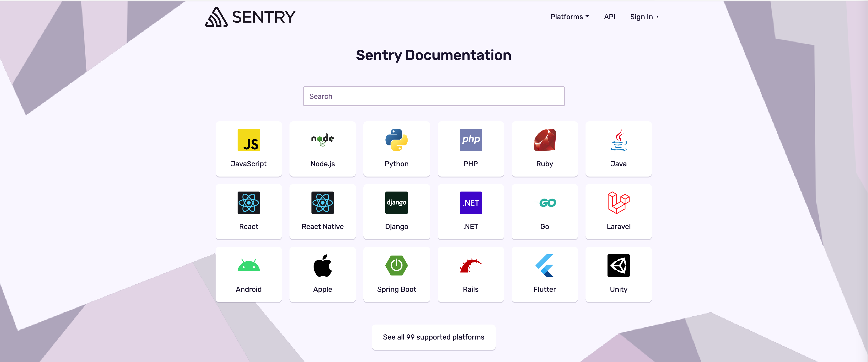Viewport: 868px width, 362px height.
Task: Click the Ruby label text
Action: click(545, 164)
